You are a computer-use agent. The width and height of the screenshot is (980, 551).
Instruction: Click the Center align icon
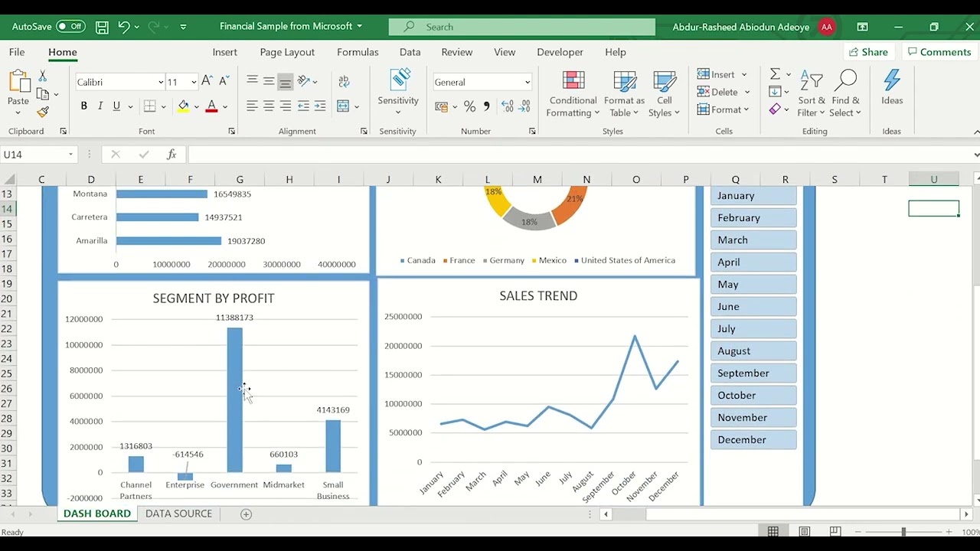pos(269,106)
